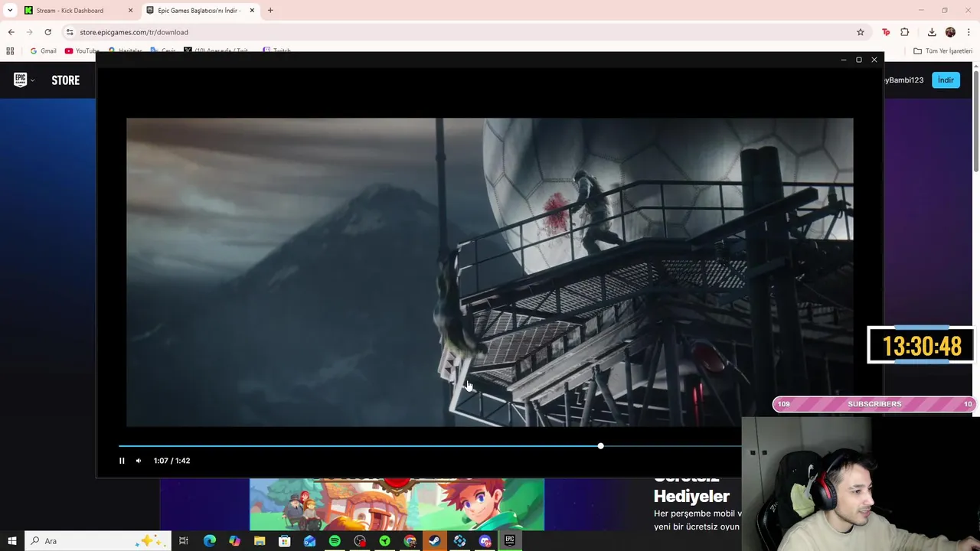
Task: Reload the current page
Action: tap(47, 32)
